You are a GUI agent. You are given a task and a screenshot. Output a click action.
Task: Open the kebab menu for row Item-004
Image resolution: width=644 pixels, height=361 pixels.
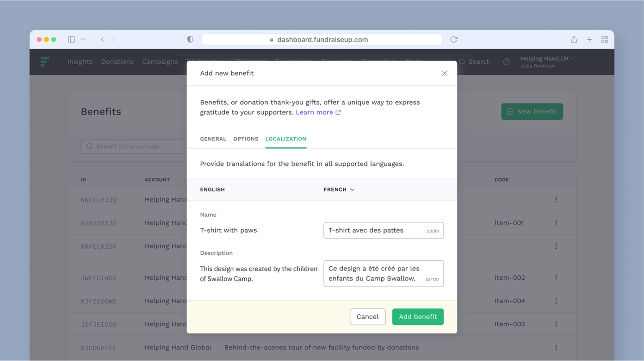tap(556, 301)
